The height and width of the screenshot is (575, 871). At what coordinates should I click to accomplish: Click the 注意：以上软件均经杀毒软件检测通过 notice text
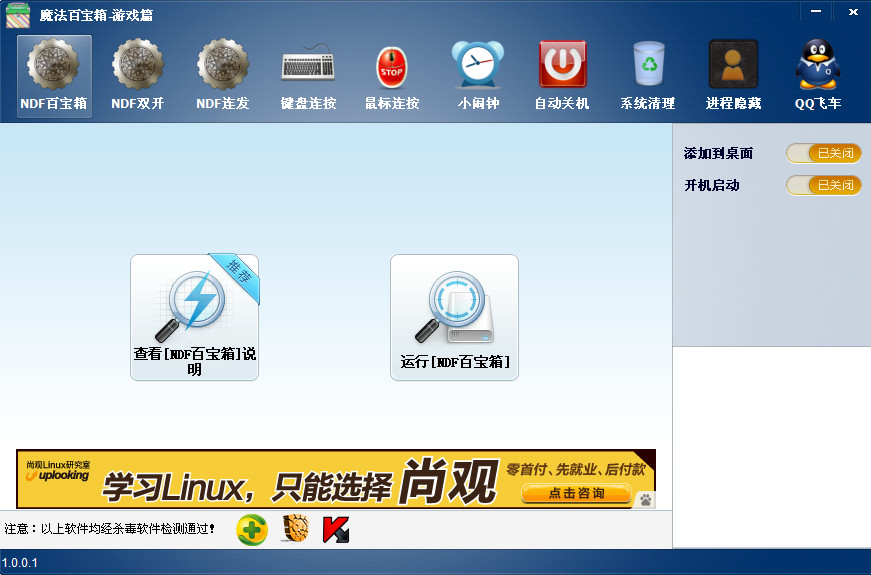tap(109, 528)
